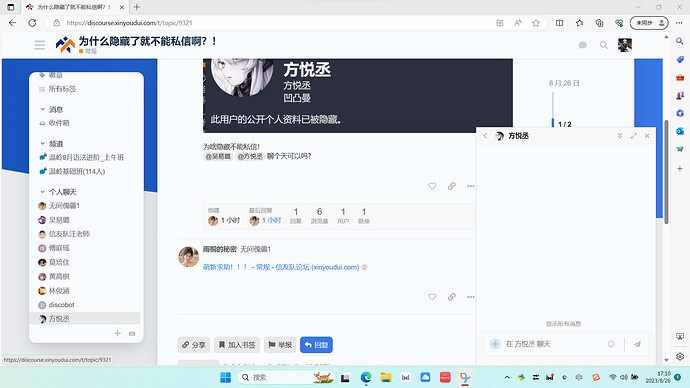Click the 1 小时 last reply link
This screenshot has height=388, width=690.
click(x=271, y=220)
